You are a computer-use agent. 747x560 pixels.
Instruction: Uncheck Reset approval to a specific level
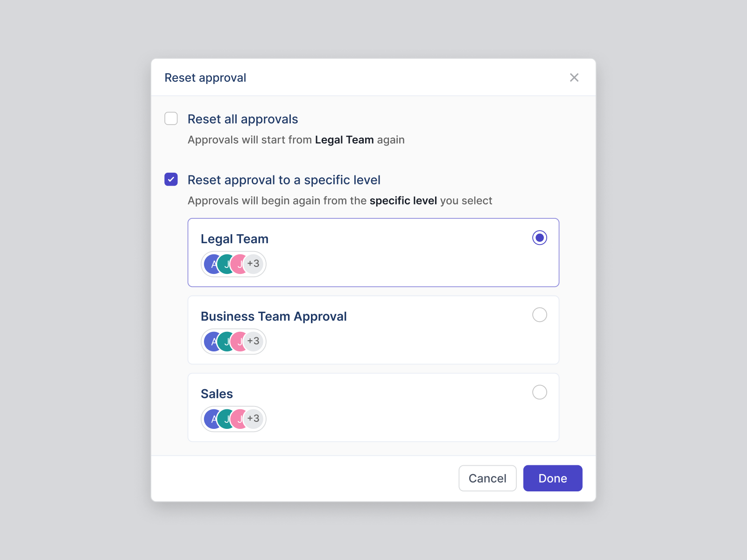171,179
